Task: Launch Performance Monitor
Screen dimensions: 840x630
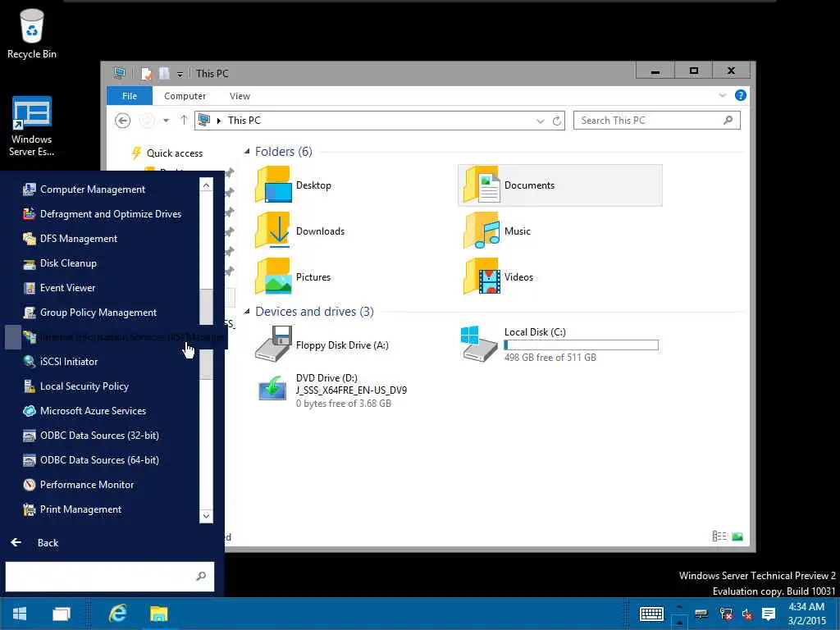Action: 102,485
